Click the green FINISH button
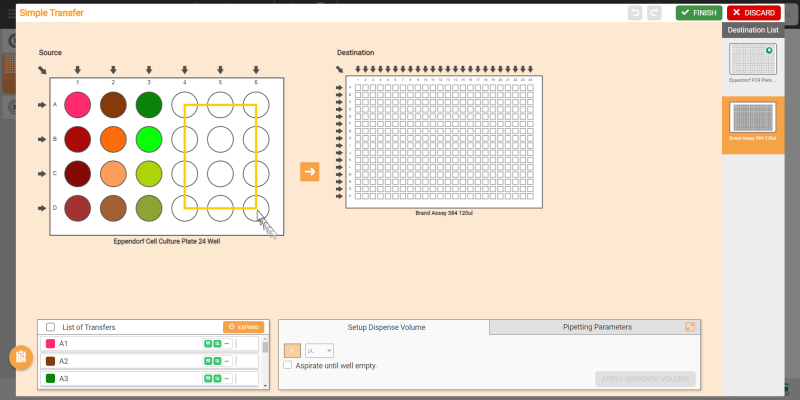Screen dimensions: 800x400 (698, 13)
